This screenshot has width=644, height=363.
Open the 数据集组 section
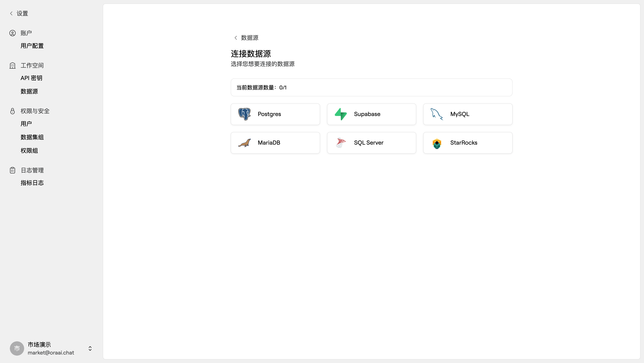(32, 137)
